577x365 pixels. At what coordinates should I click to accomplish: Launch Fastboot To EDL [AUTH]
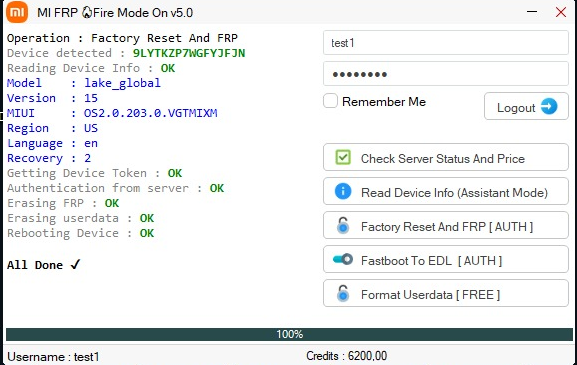pos(446,259)
